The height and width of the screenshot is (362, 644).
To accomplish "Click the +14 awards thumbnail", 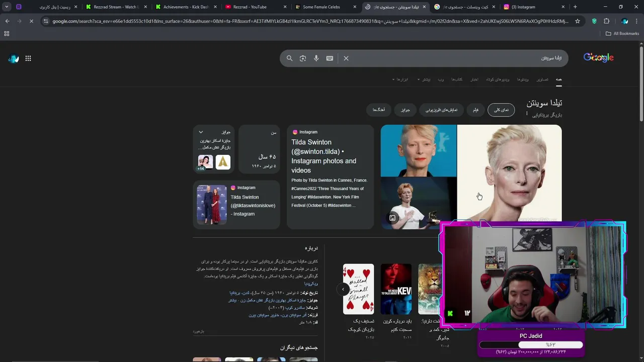I will point(205,162).
